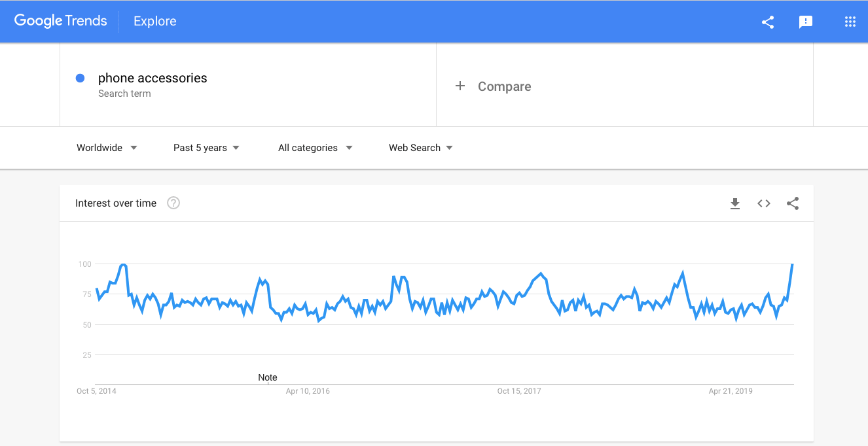Expand the All categories dropdown
Image resolution: width=868 pixels, height=446 pixels.
[x=315, y=148]
